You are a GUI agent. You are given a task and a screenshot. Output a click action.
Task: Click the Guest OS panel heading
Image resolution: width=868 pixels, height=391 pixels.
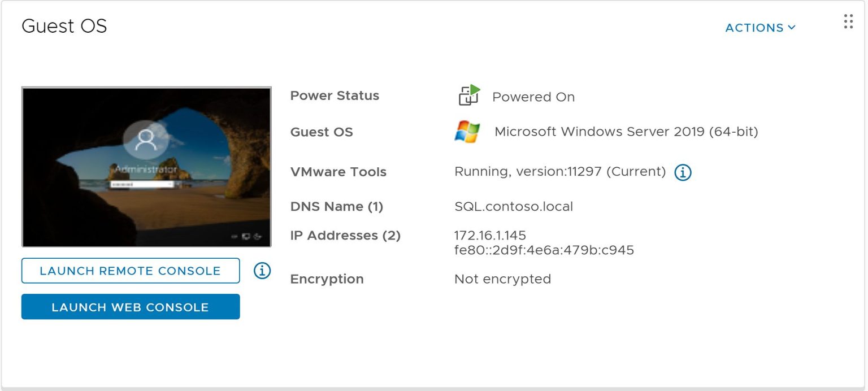pos(63,26)
